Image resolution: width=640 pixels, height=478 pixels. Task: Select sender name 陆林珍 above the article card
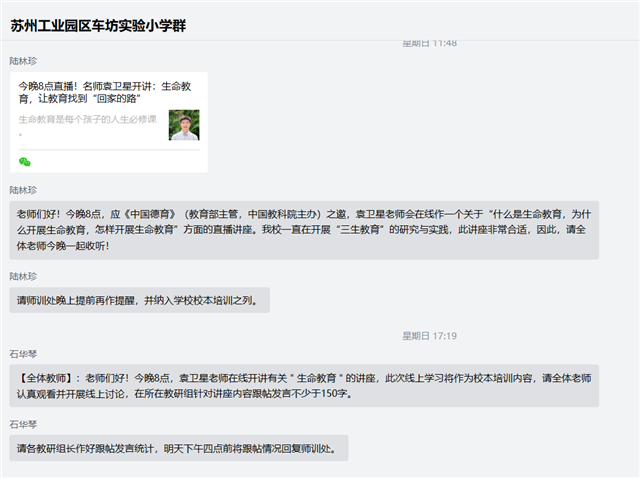click(23, 61)
